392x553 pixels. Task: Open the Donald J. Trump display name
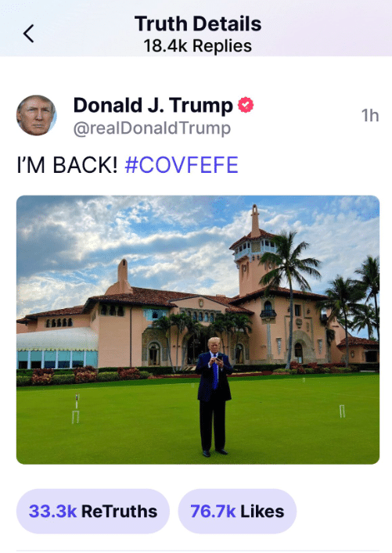click(x=153, y=105)
